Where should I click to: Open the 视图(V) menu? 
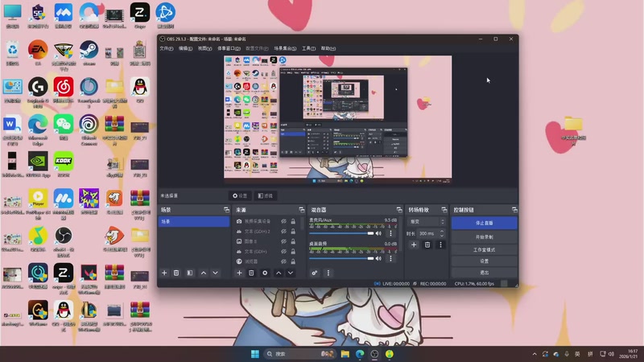point(205,48)
